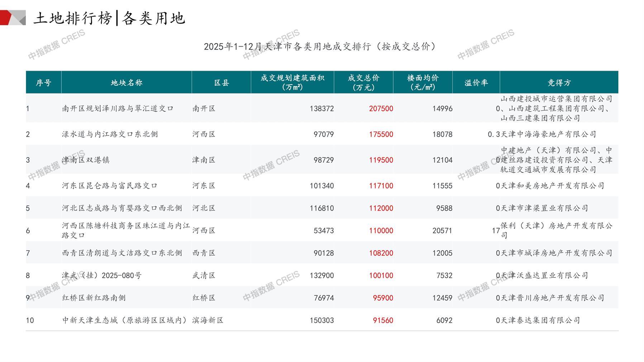Click the floor price value 20571
The width and height of the screenshot is (644, 362).
[442, 231]
